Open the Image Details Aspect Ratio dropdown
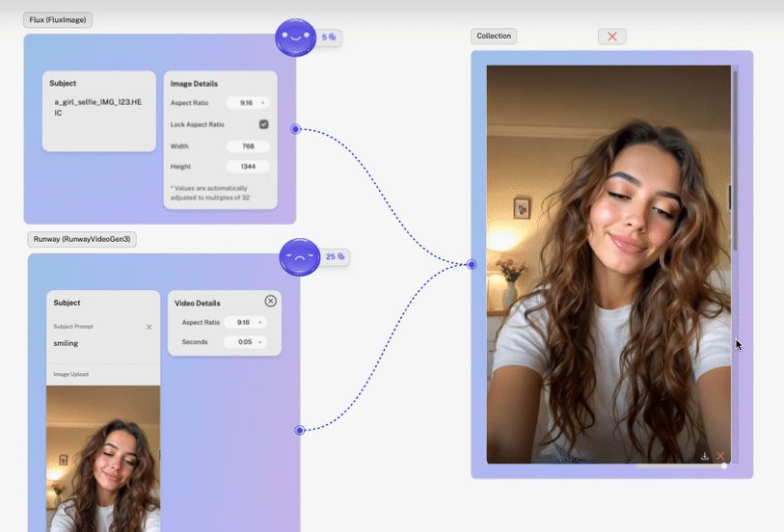 click(x=248, y=102)
